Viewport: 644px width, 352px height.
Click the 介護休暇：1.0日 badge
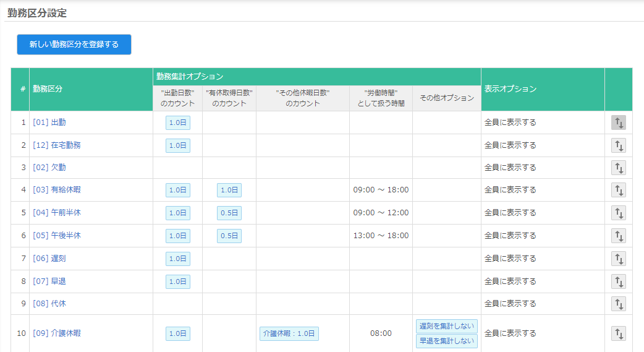pos(289,333)
